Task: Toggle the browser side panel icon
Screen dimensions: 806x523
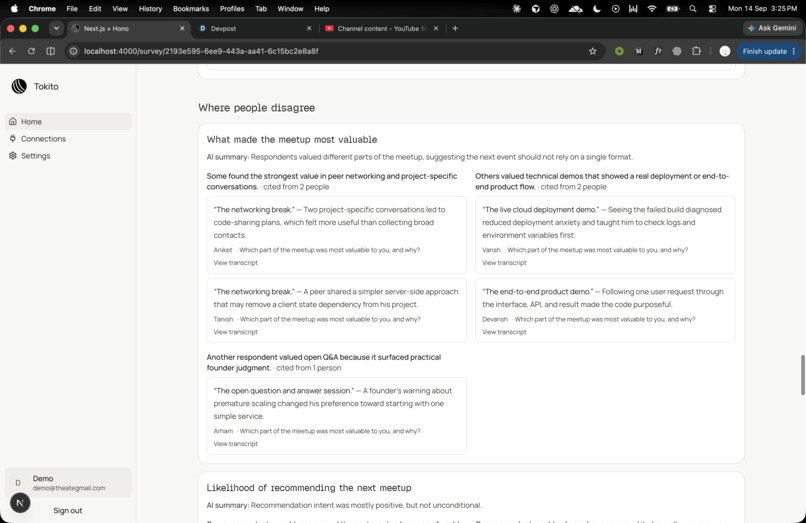Action: pyautogui.click(x=50, y=51)
